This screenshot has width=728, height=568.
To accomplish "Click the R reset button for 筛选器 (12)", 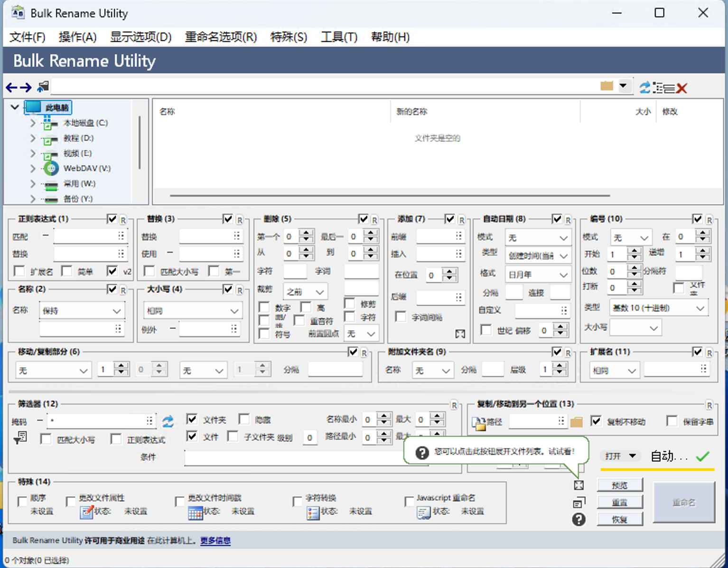I will (x=454, y=405).
